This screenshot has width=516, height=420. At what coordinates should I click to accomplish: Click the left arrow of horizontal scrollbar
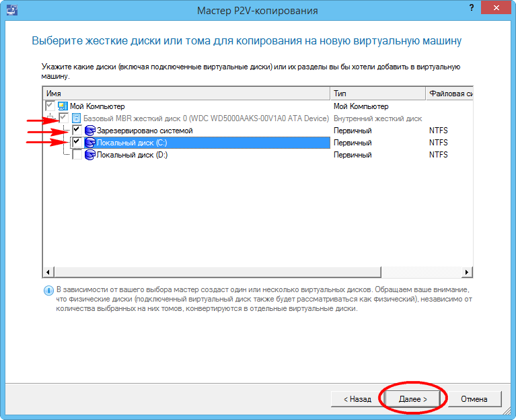tap(48, 272)
